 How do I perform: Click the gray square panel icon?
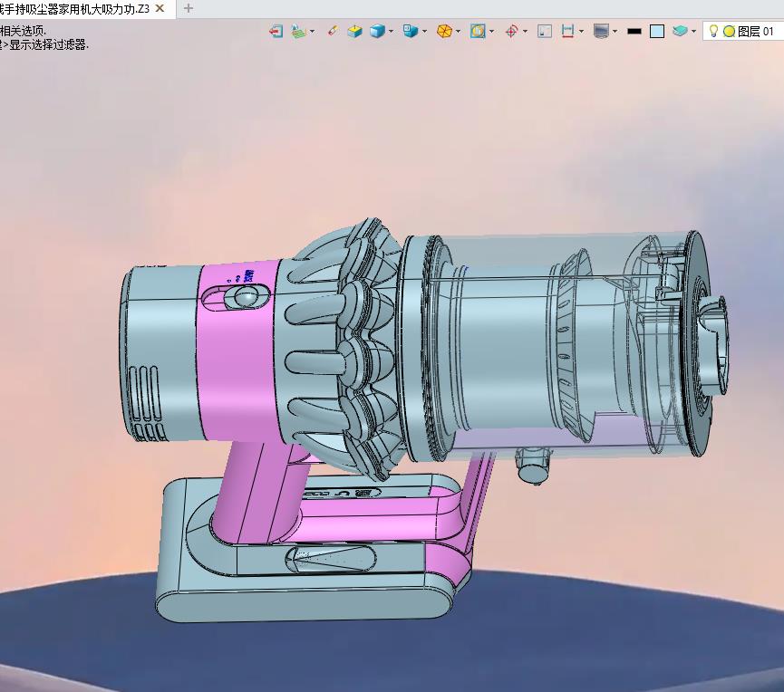tap(545, 32)
